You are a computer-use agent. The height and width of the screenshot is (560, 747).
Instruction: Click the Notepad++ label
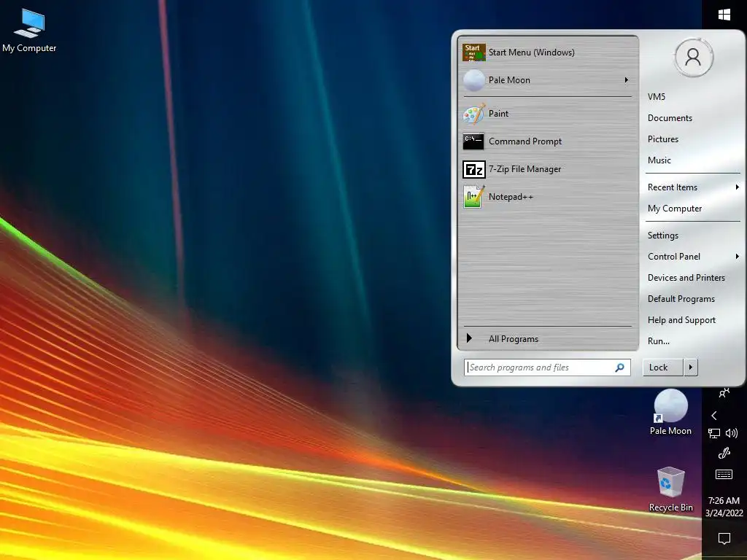(x=511, y=197)
